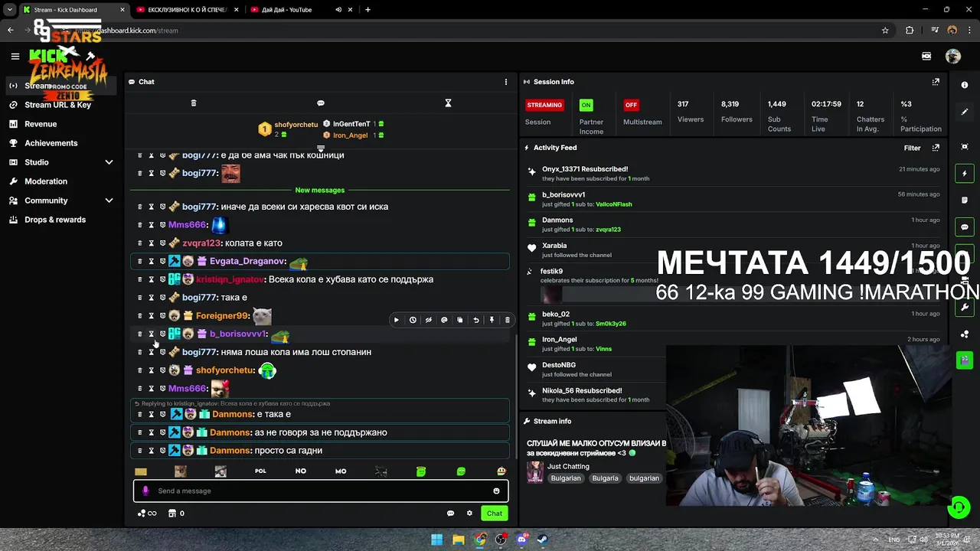Viewport: 980px width, 551px height.
Task: Click the clock timeout icon in message actions
Action: tap(413, 320)
